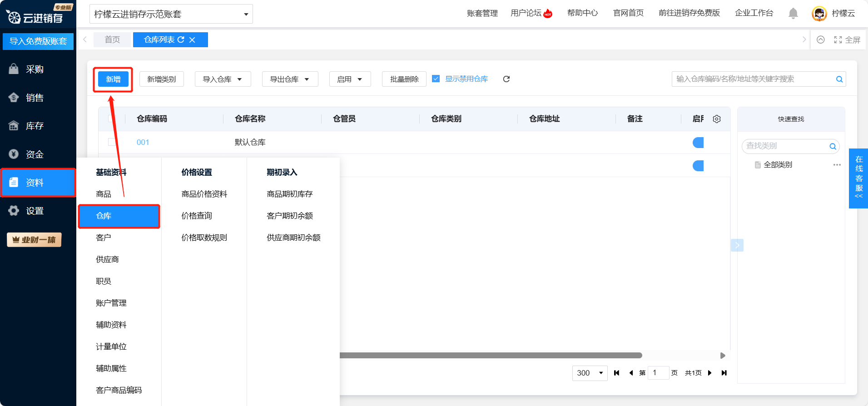868x406 pixels.
Task: Click the category search magnifier icon
Action: (x=833, y=146)
